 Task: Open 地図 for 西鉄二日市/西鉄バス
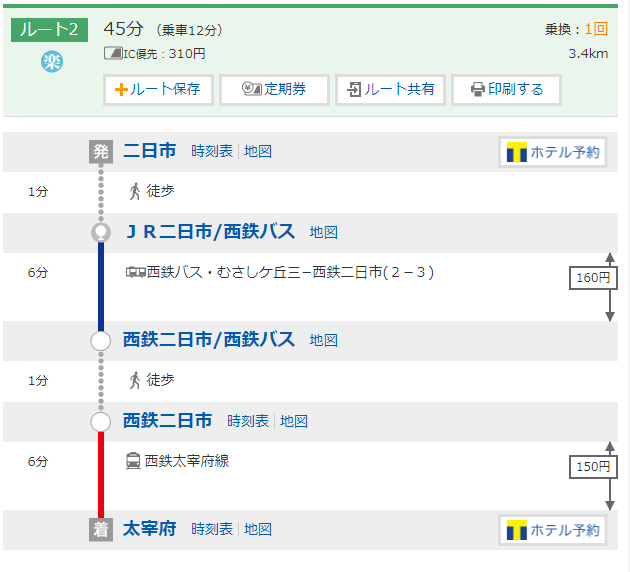click(323, 340)
